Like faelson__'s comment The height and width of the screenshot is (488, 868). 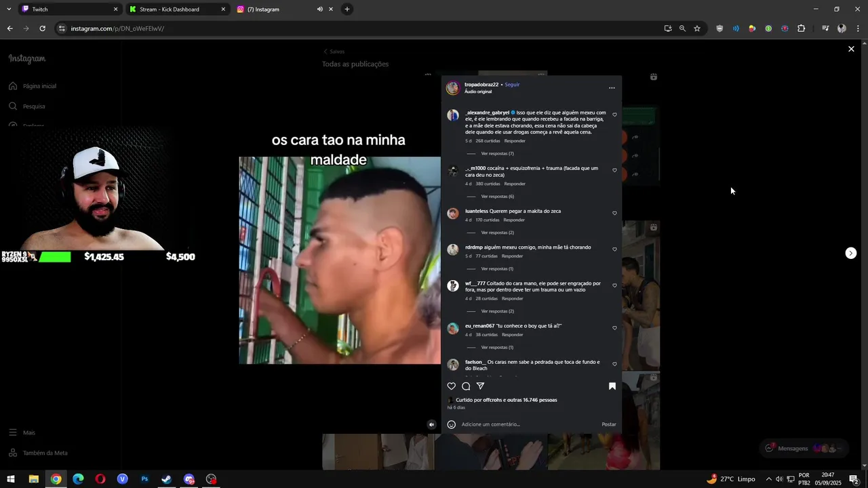point(614,364)
